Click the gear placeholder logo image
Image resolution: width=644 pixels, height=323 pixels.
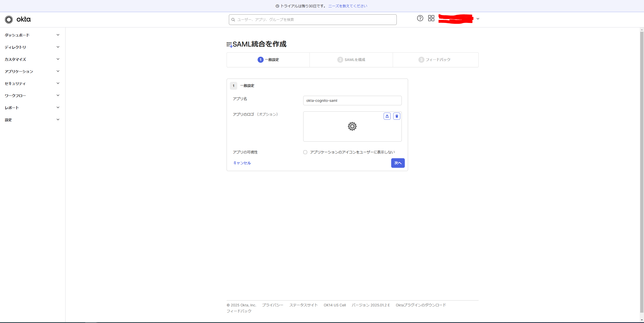(352, 126)
